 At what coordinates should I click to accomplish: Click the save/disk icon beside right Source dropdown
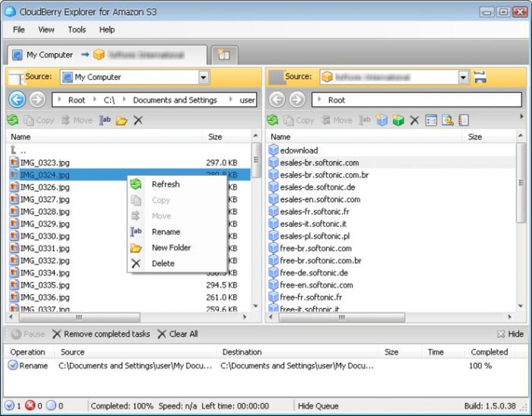[480, 77]
